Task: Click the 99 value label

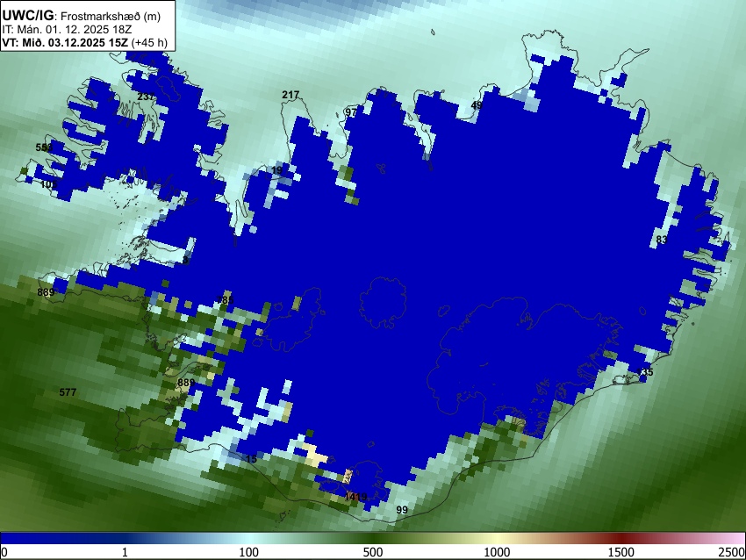Action: click(402, 510)
